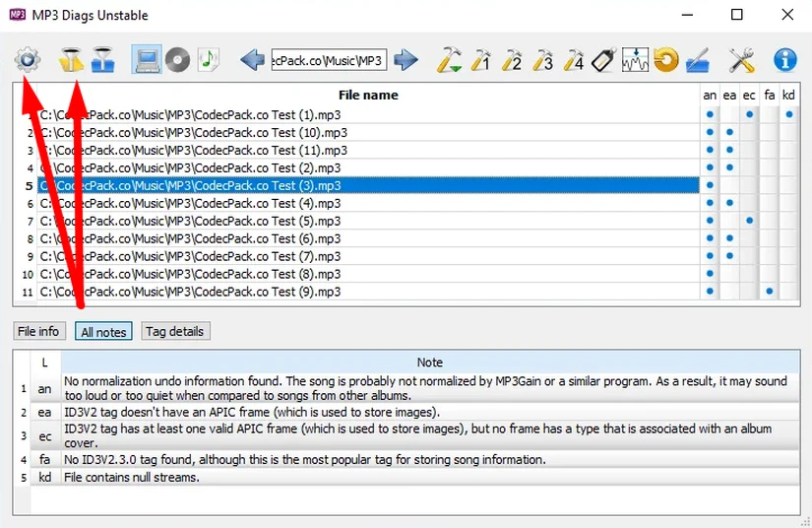Switch to album view CD icon

(x=177, y=60)
